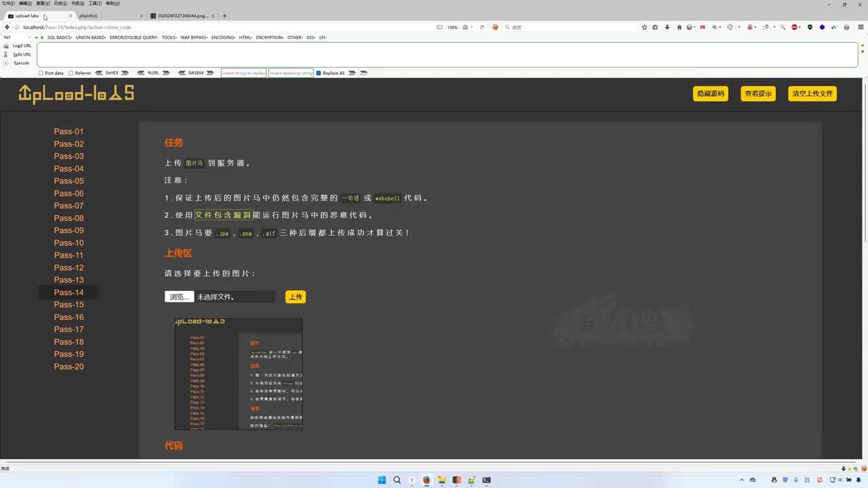The height and width of the screenshot is (488, 868).
Task: Click the bookmark star icon
Action: click(644, 27)
